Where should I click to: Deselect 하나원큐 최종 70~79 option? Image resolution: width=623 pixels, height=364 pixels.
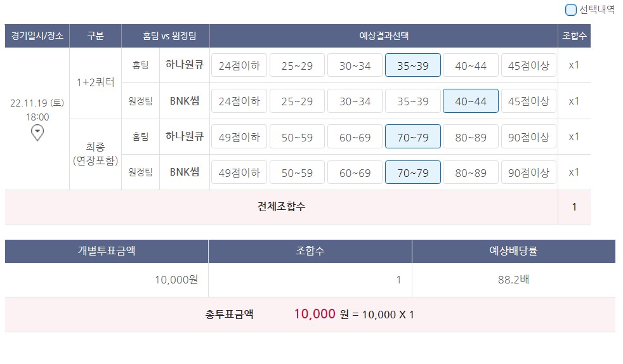click(412, 136)
